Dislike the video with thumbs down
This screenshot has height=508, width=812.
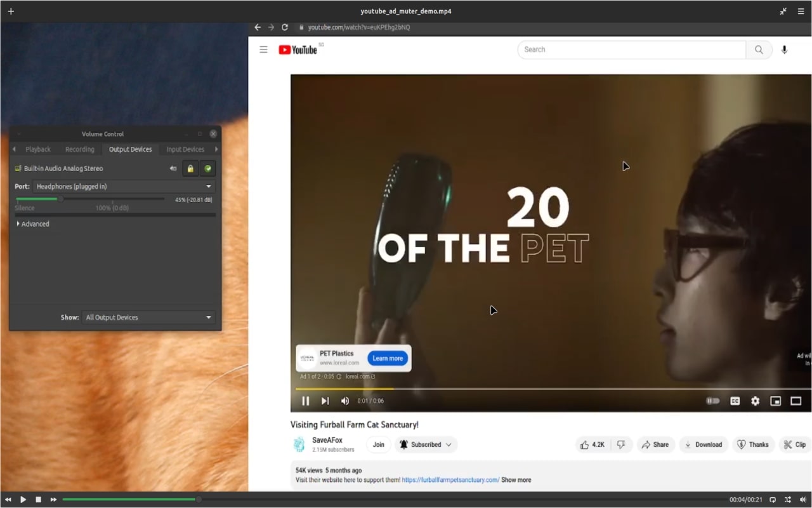pyautogui.click(x=621, y=444)
